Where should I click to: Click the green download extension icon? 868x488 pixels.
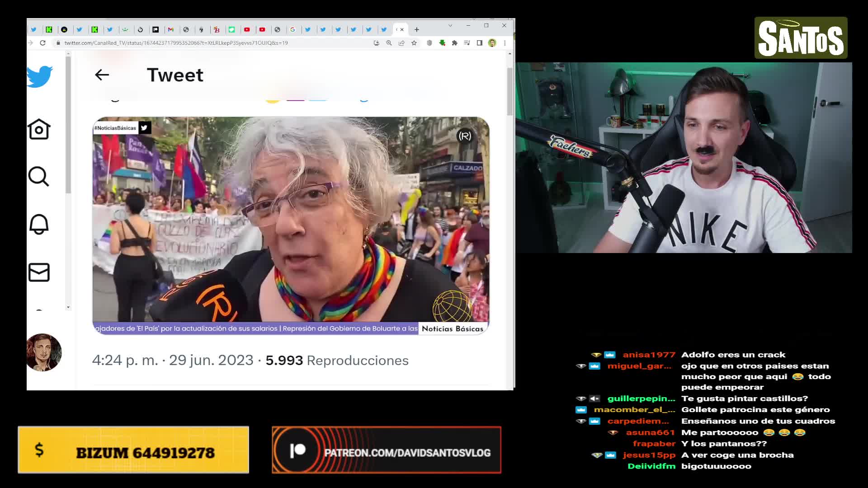click(442, 43)
